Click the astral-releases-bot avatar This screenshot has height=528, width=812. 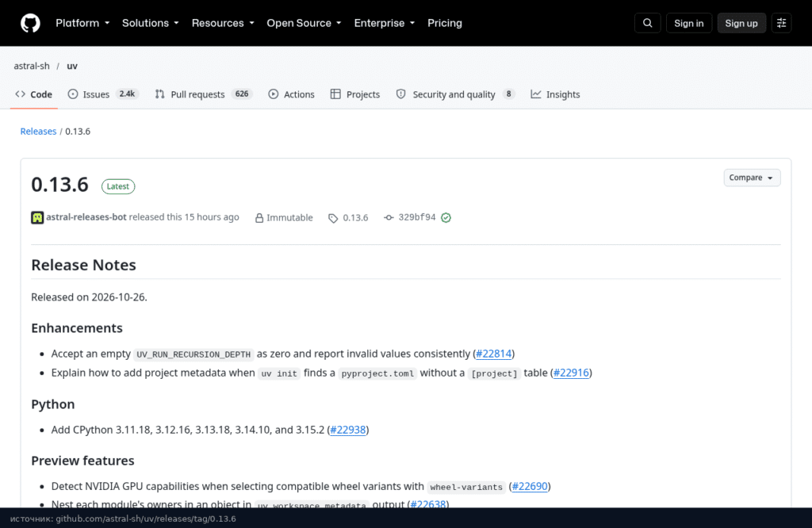click(37, 217)
